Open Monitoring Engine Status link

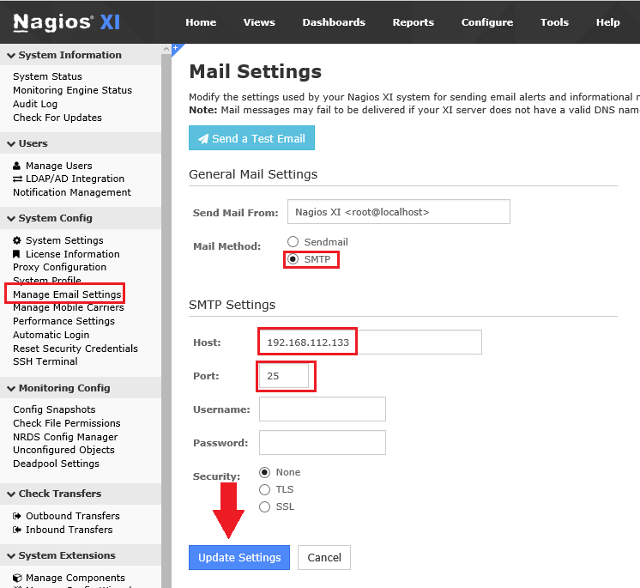72,90
